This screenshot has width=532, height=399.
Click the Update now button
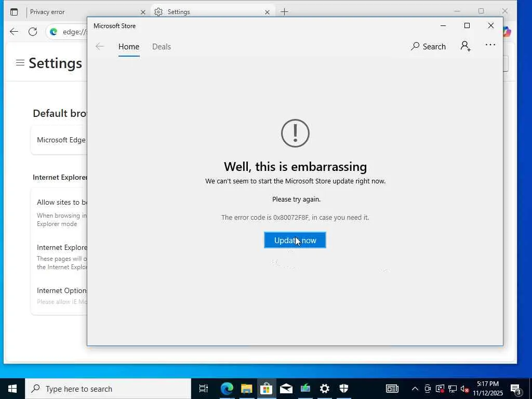coord(295,240)
